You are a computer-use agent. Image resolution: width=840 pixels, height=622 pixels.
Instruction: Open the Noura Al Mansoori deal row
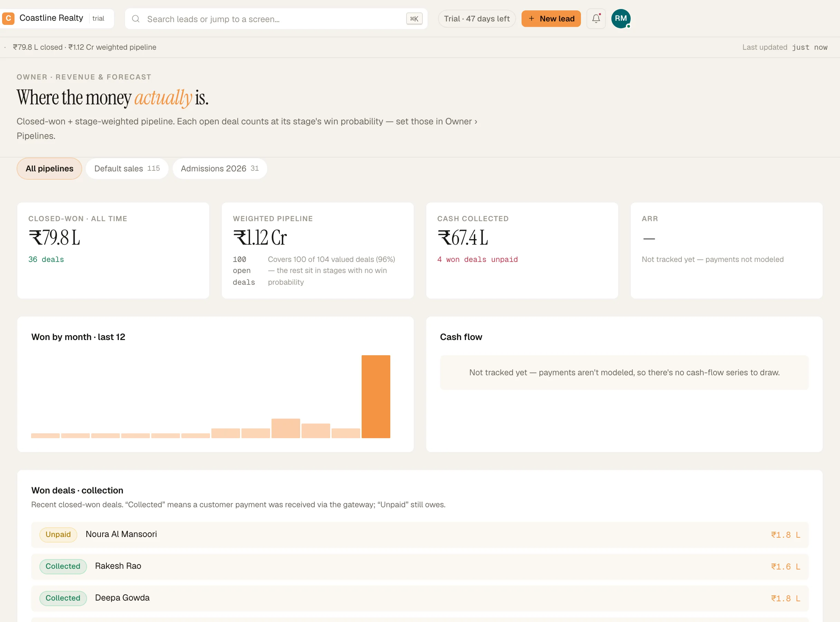(420, 535)
